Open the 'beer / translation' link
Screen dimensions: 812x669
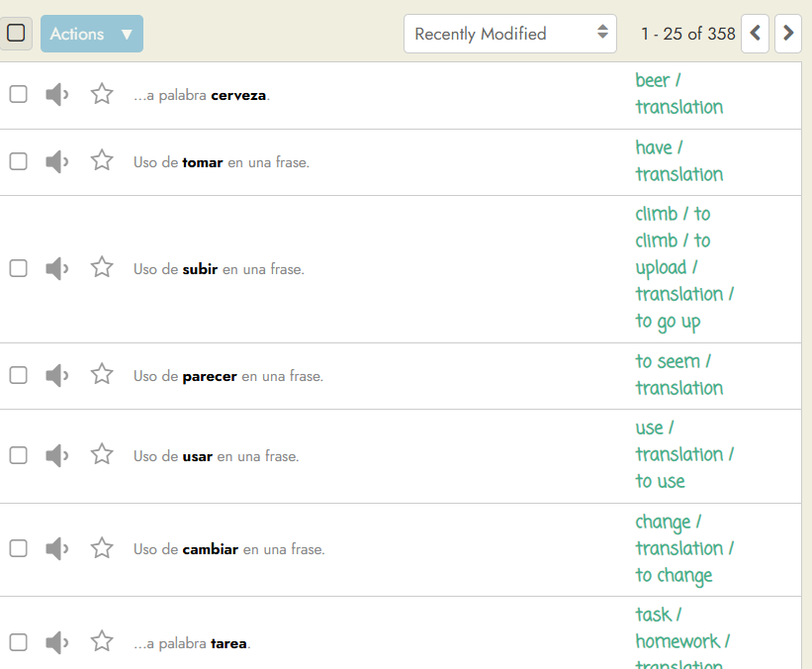coord(678,94)
